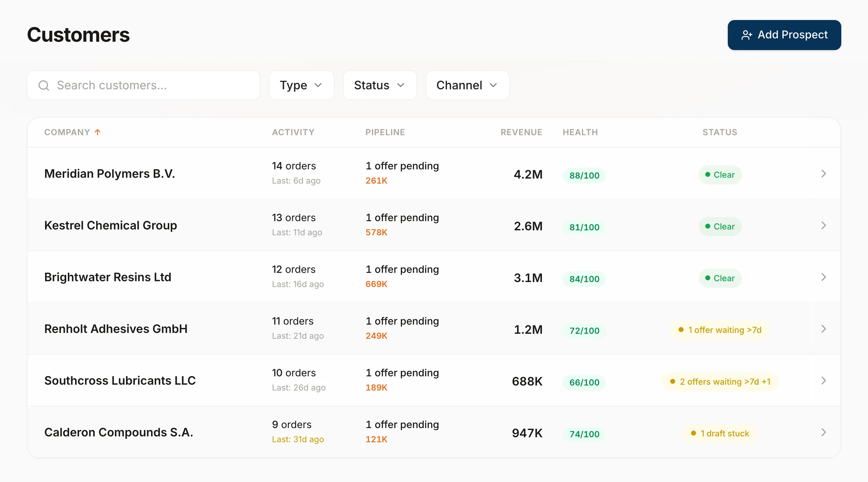Click the '1 draft stuck' status badge
This screenshot has height=482, width=868.
click(x=720, y=433)
